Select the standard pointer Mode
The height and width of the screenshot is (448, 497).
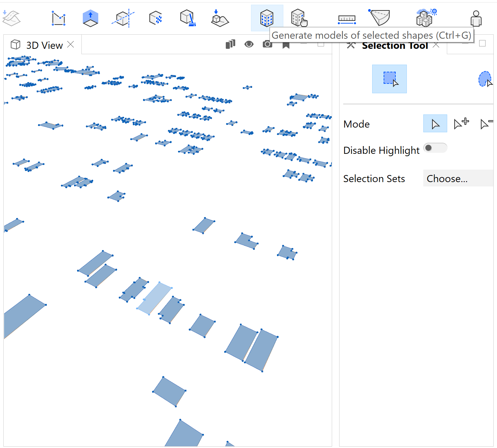pos(435,123)
